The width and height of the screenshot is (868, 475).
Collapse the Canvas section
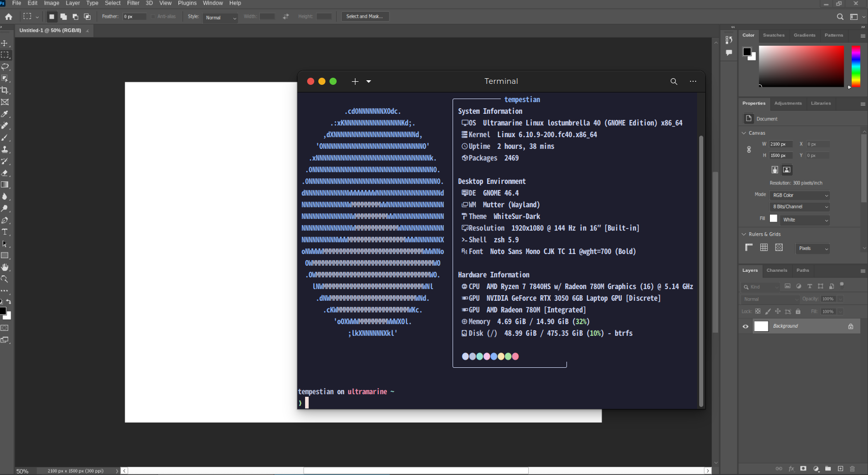pyautogui.click(x=744, y=133)
